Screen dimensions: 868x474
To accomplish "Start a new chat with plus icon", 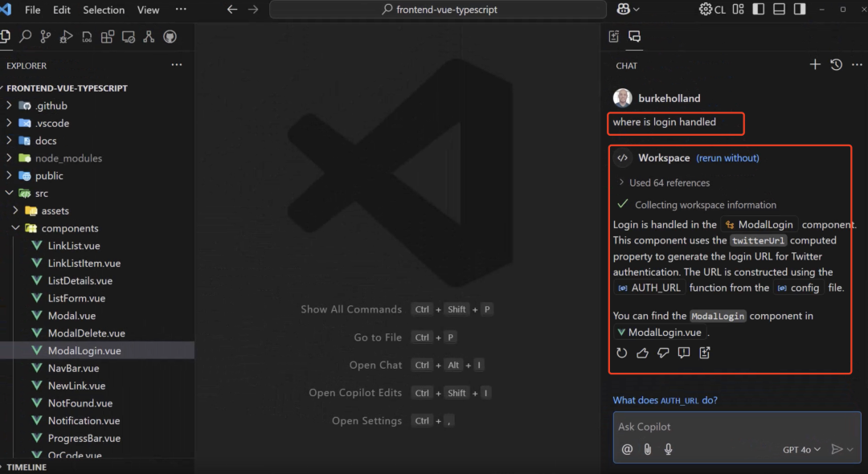I will point(815,65).
